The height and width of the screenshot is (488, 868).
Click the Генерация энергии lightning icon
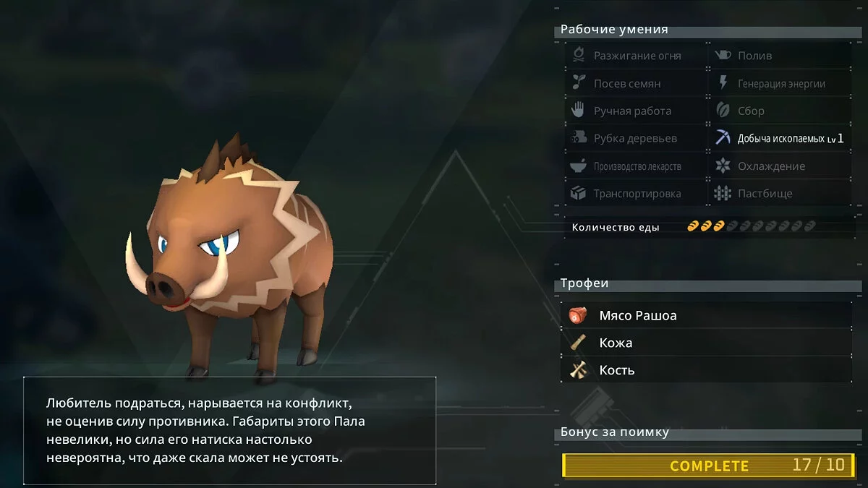click(723, 82)
